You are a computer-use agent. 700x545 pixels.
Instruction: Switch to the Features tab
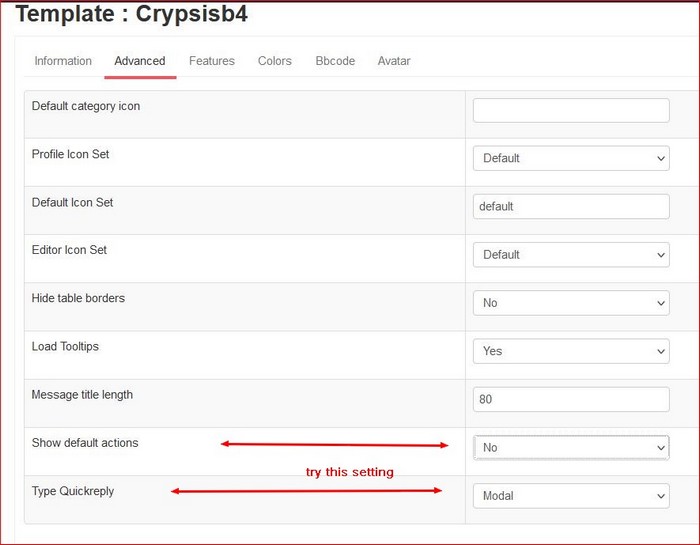coord(212,61)
